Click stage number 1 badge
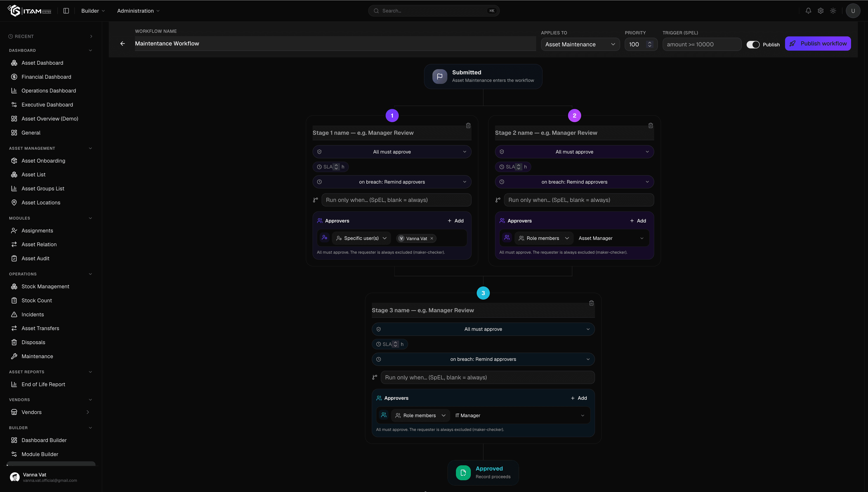868x492 pixels. click(x=392, y=116)
